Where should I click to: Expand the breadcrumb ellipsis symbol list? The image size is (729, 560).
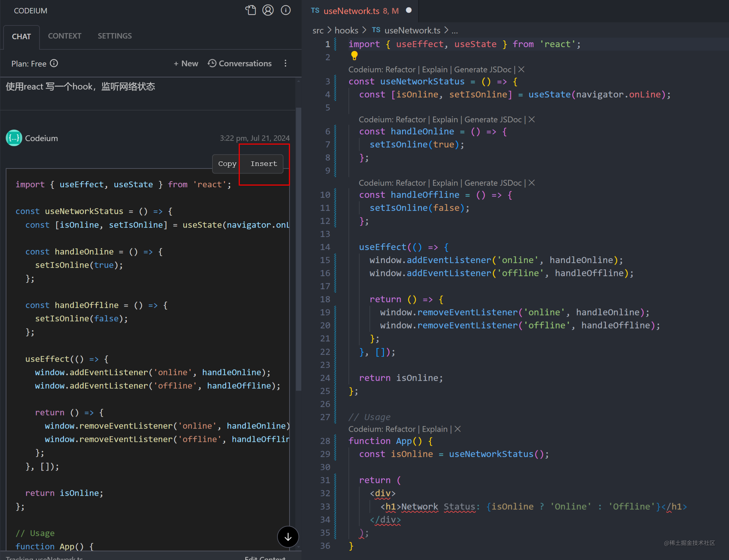click(454, 30)
